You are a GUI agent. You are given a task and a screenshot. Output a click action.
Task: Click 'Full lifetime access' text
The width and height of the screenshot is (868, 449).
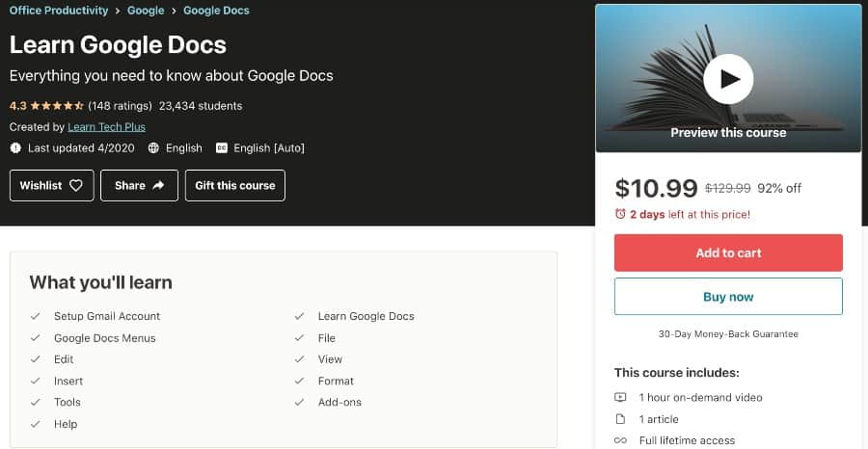click(x=687, y=440)
